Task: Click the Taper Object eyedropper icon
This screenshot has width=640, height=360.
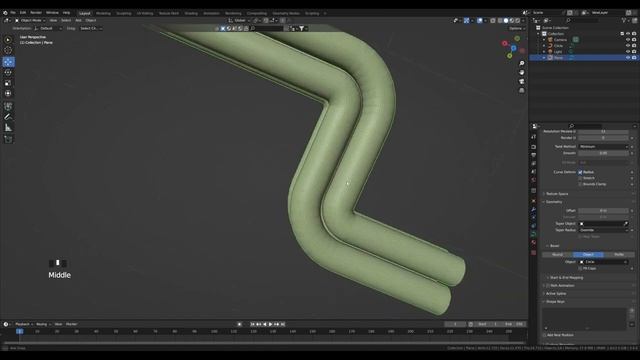Action: (x=626, y=224)
